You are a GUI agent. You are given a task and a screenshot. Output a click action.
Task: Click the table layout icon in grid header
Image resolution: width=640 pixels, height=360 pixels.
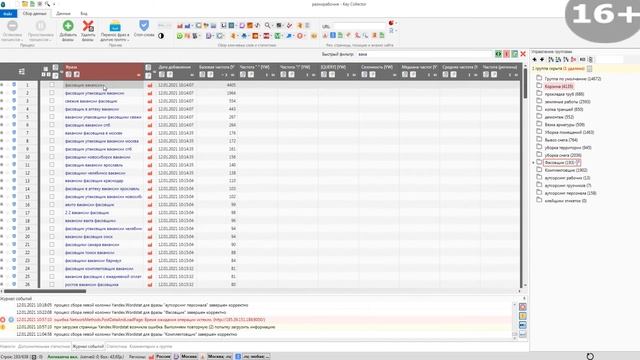22,71
